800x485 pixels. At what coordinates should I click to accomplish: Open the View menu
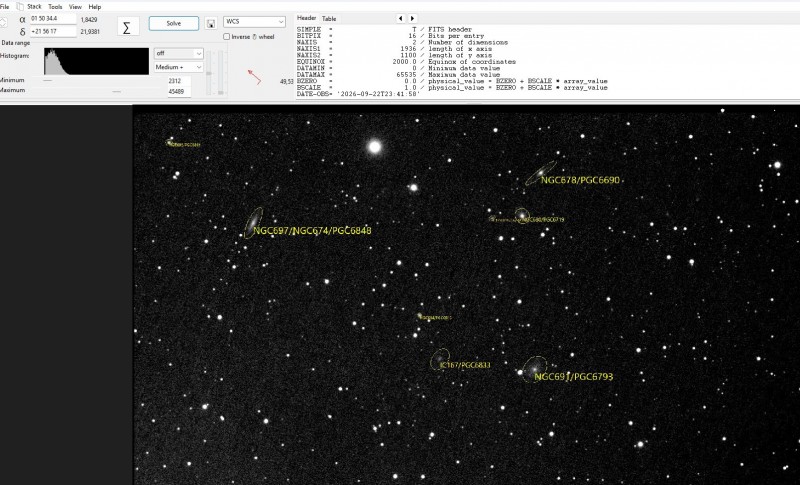click(75, 7)
